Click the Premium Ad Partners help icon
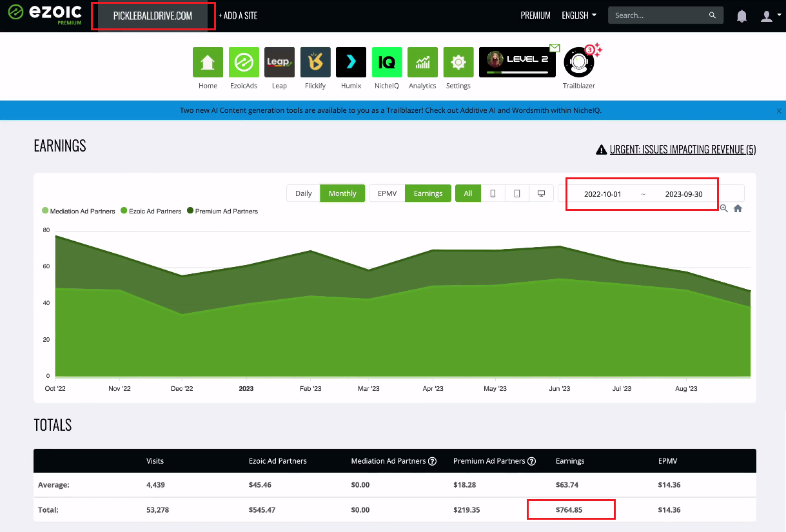Image resolution: width=786 pixels, height=532 pixels. tap(532, 461)
